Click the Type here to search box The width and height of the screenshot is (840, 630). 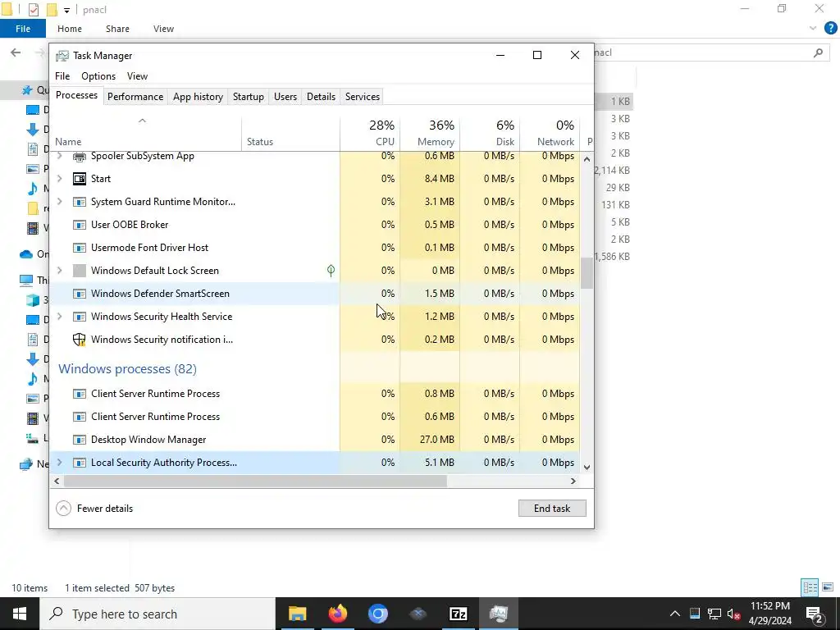point(157,614)
